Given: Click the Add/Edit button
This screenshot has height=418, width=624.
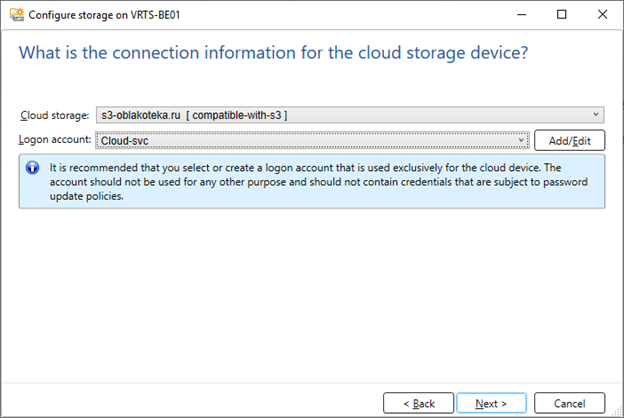Looking at the screenshot, I should 569,141.
